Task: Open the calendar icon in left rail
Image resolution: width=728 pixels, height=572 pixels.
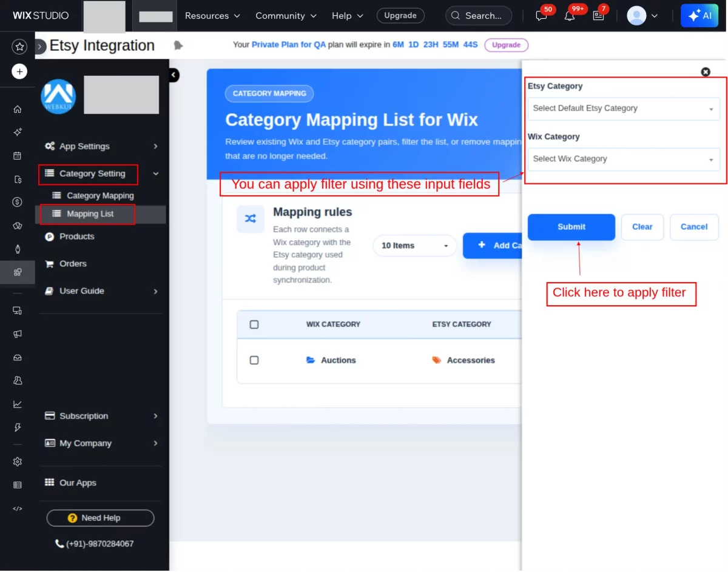Action: pyautogui.click(x=18, y=156)
